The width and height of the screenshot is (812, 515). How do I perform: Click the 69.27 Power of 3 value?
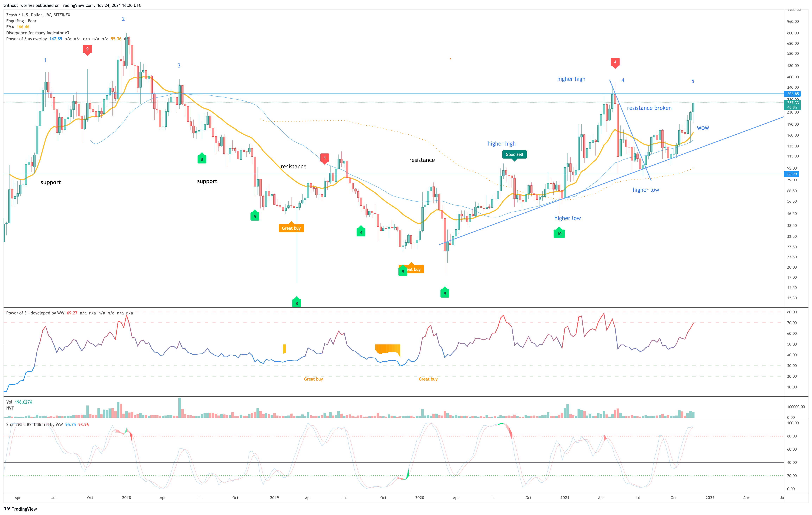pos(72,313)
